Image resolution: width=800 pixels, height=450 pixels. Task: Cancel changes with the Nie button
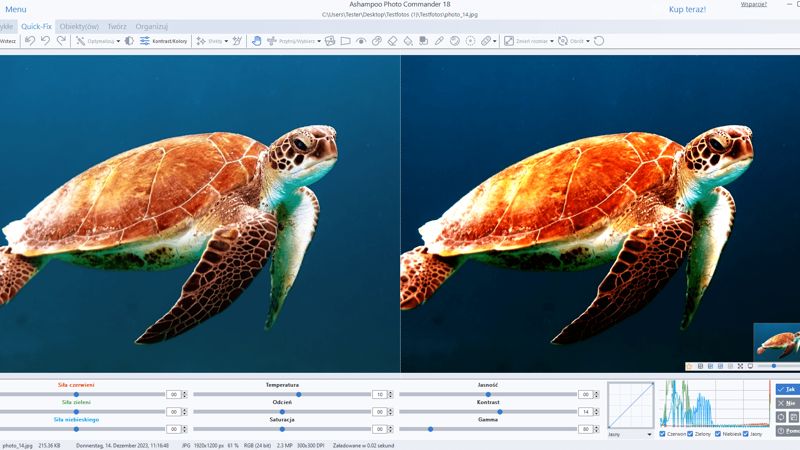[x=788, y=403]
